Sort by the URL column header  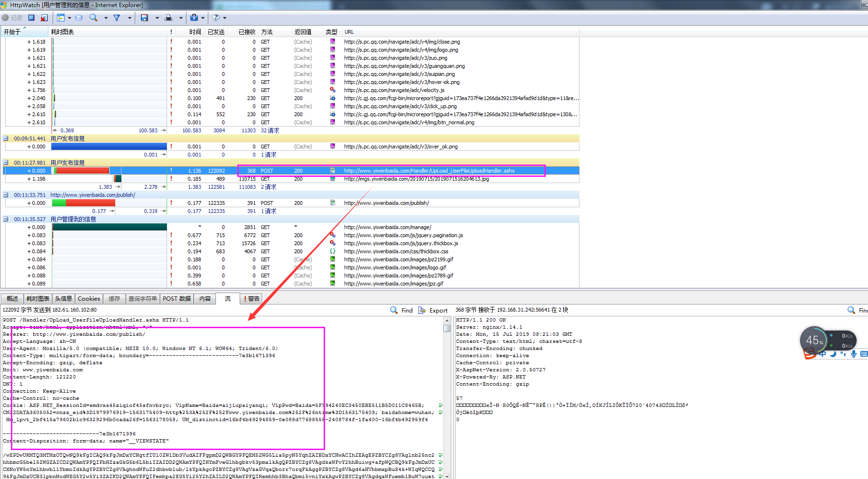(x=349, y=32)
